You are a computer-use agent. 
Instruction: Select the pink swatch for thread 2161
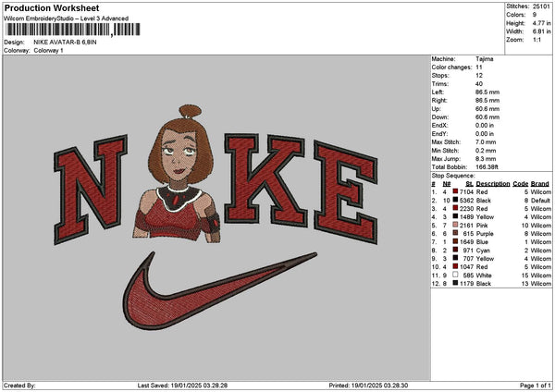[455, 225]
